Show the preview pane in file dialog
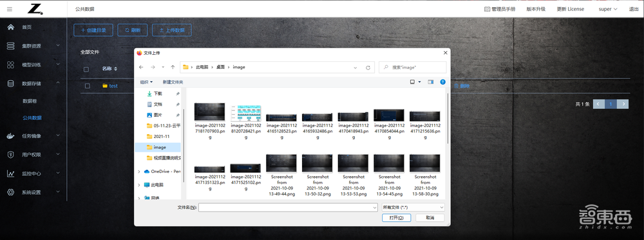This screenshot has width=644, height=240. click(x=430, y=82)
